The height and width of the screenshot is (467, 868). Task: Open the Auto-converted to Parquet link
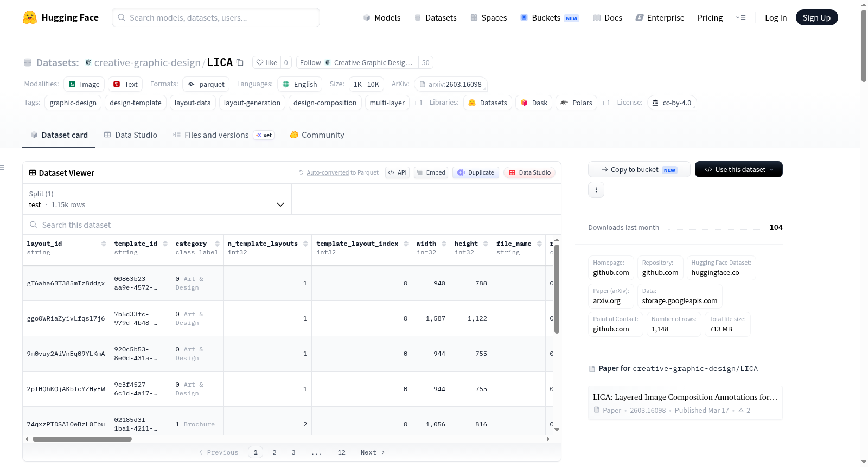coord(328,172)
